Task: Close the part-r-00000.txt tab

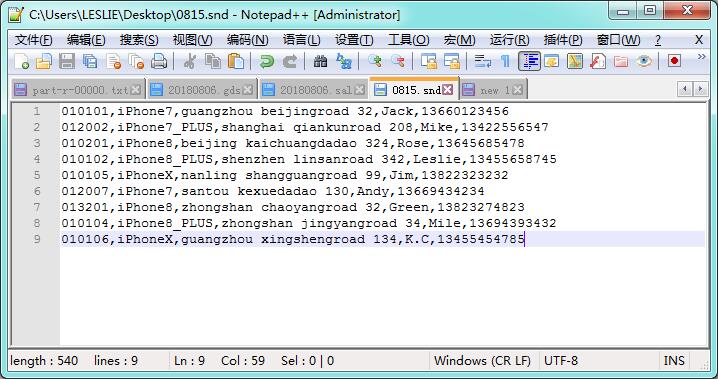Action: pyautogui.click(x=135, y=90)
